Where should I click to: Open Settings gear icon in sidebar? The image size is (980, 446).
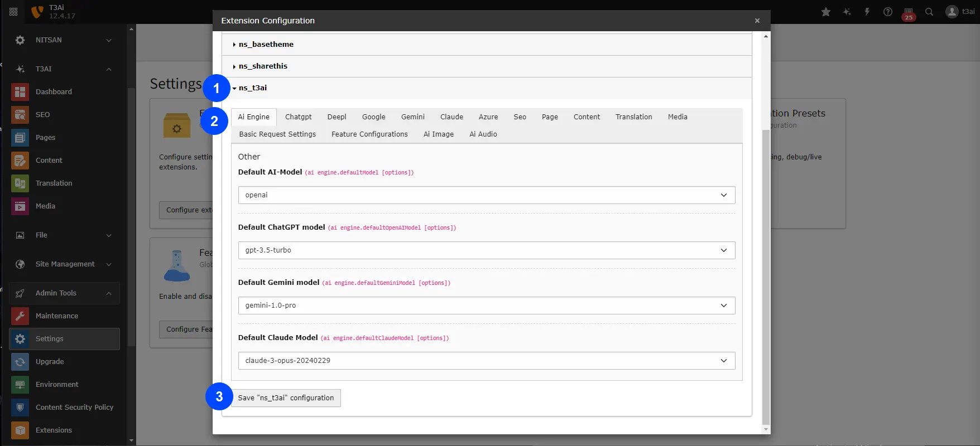(20, 339)
